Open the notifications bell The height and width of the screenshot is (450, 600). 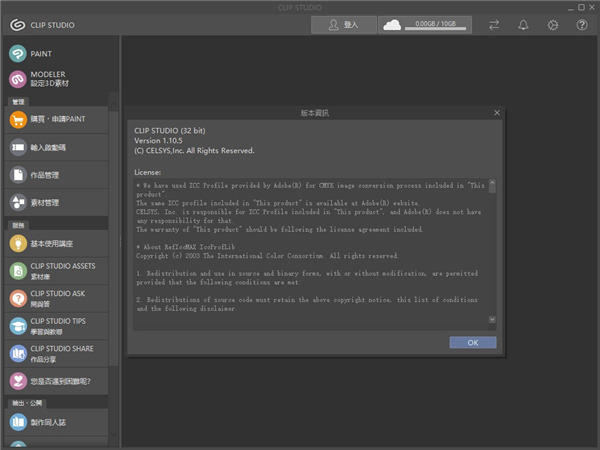point(522,25)
